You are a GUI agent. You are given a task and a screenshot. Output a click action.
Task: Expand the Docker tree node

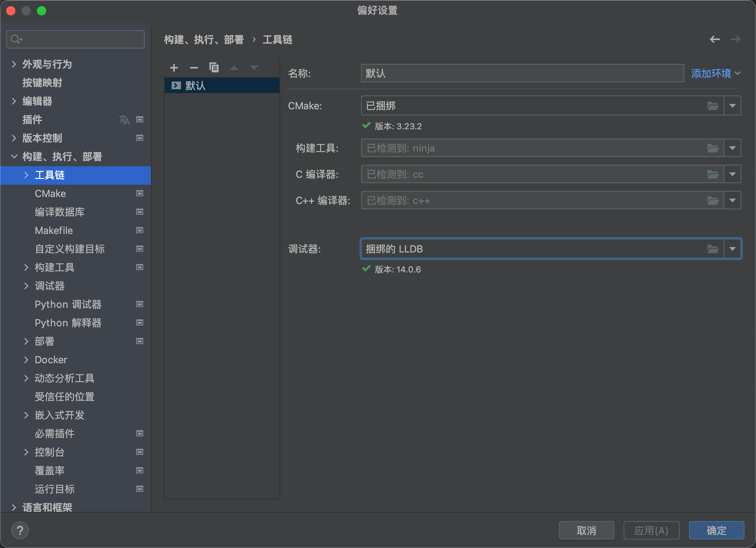click(27, 360)
